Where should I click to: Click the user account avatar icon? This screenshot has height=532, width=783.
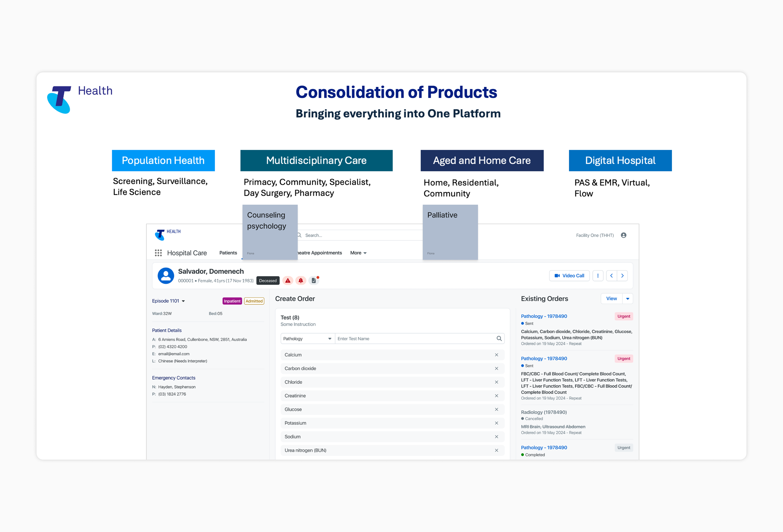click(x=623, y=235)
